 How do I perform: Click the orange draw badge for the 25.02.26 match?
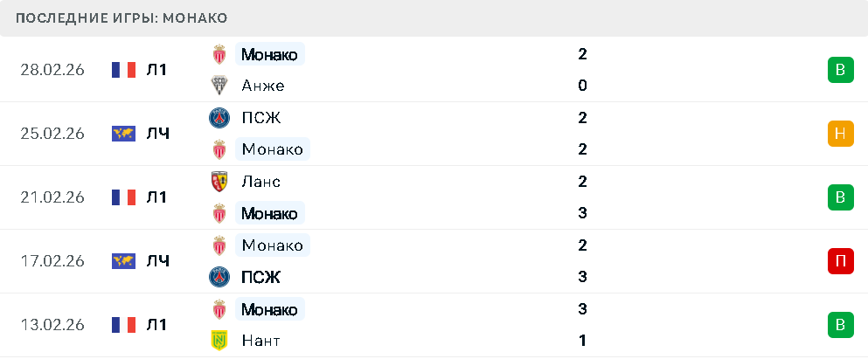click(839, 134)
